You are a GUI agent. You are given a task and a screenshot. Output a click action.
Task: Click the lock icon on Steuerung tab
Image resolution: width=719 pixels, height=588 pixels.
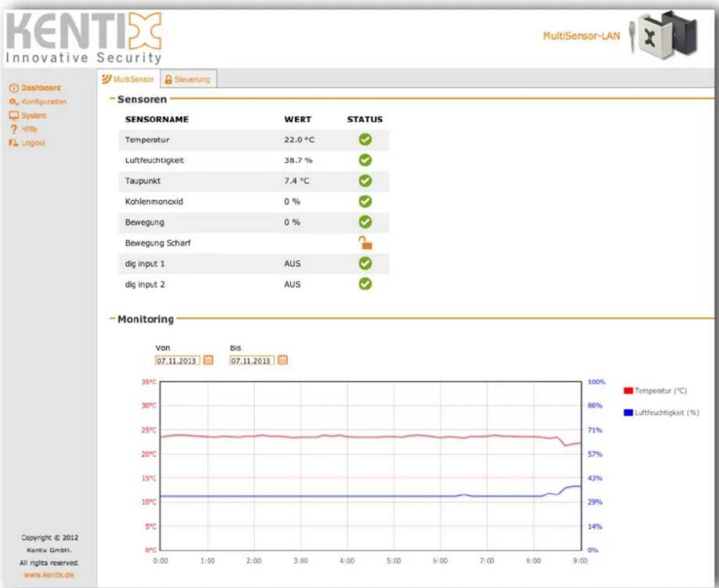(x=168, y=79)
